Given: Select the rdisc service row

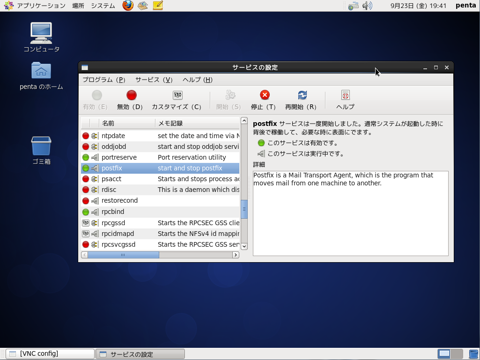Looking at the screenshot, I should point(160,190).
